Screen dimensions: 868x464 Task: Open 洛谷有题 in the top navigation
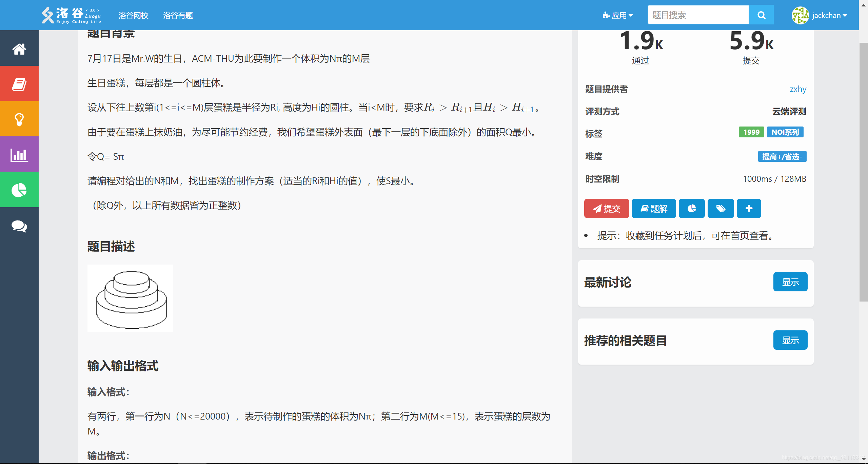(178, 16)
